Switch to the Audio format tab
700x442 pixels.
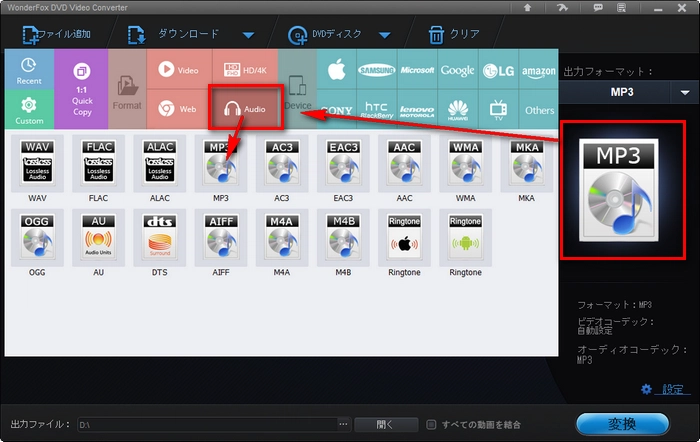point(245,108)
